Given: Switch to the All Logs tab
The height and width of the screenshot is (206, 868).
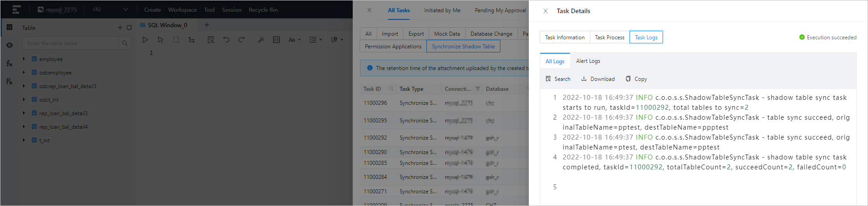Looking at the screenshot, I should tap(555, 61).
